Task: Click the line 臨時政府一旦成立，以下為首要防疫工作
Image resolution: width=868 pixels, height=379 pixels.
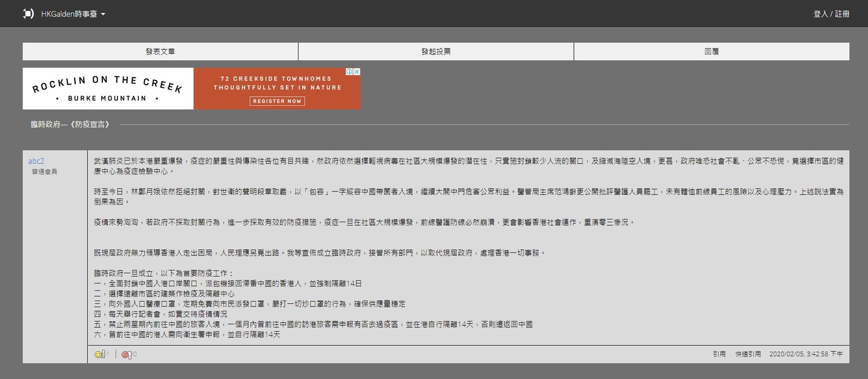Action: 164,273
